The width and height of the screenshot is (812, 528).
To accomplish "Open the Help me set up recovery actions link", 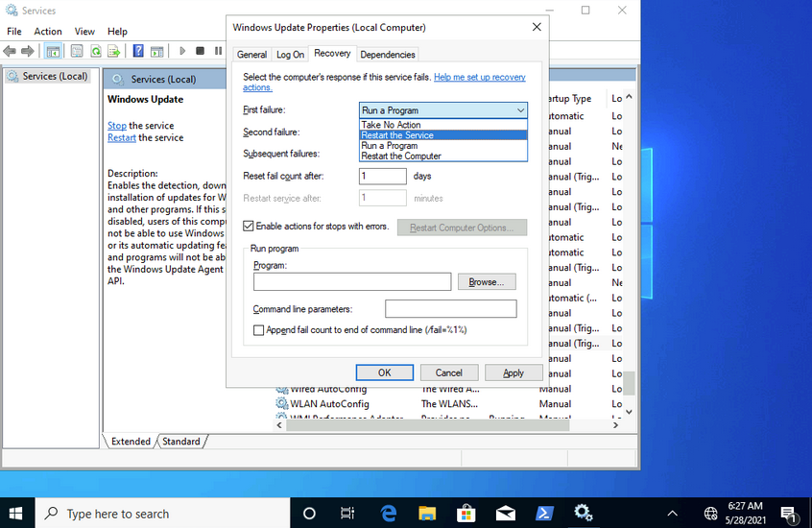I will click(x=480, y=77).
